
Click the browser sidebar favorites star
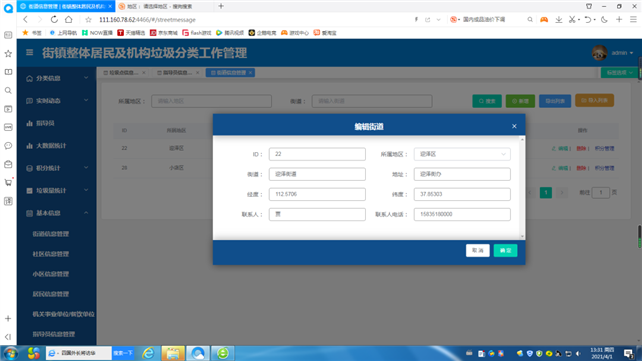[8, 54]
